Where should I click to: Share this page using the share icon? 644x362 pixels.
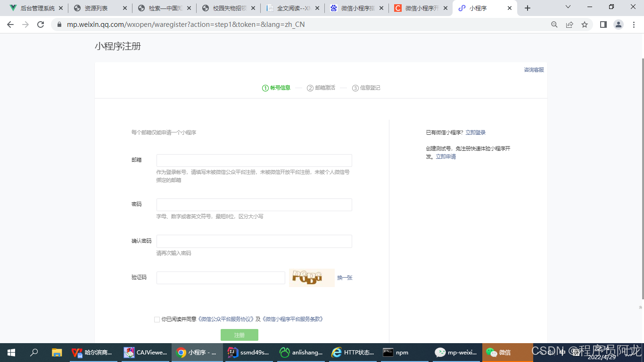point(570,25)
